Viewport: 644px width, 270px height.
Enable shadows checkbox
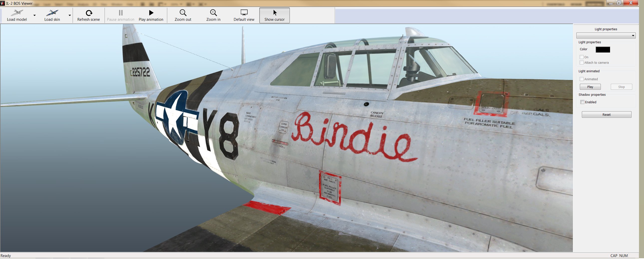[582, 102]
